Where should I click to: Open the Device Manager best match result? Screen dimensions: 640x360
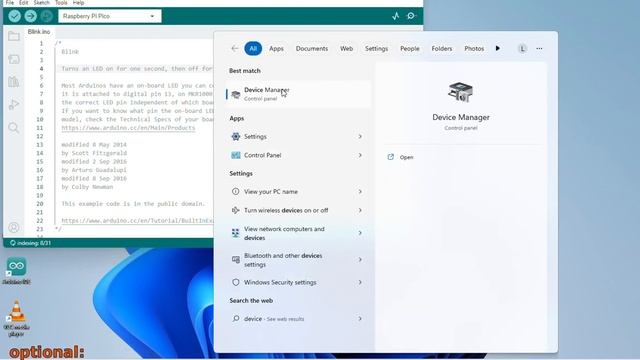[298, 94]
